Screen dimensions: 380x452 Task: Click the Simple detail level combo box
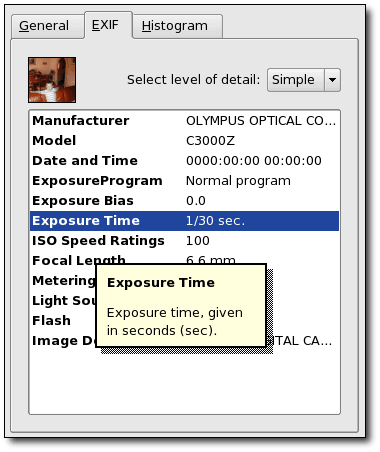(304, 80)
